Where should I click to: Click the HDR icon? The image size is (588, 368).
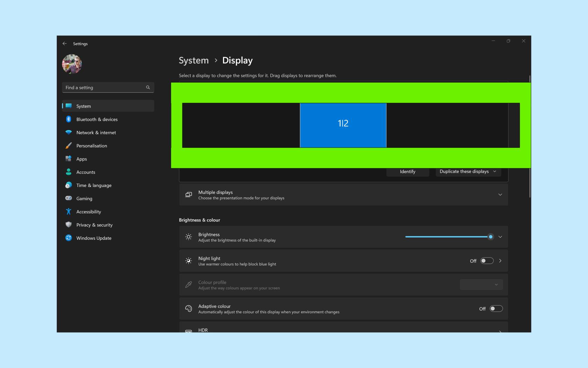[189, 331]
